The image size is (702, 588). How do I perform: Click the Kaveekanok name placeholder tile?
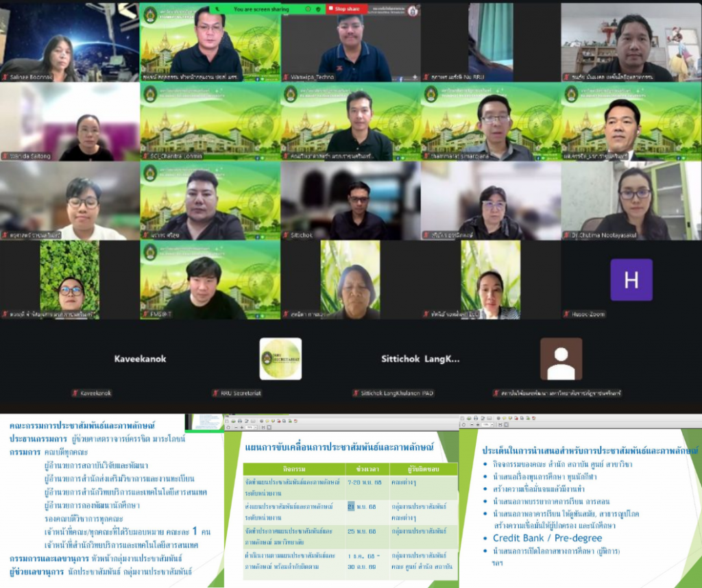coord(140,358)
